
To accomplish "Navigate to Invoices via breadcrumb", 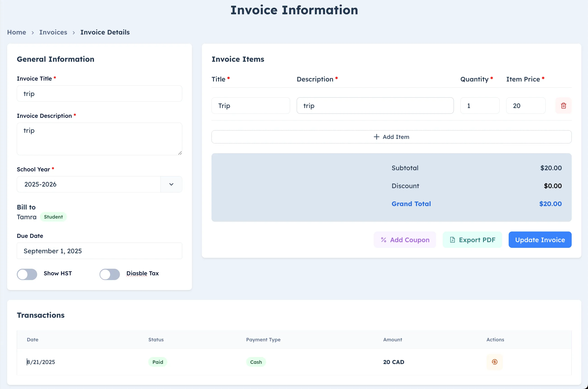I will pos(53,32).
